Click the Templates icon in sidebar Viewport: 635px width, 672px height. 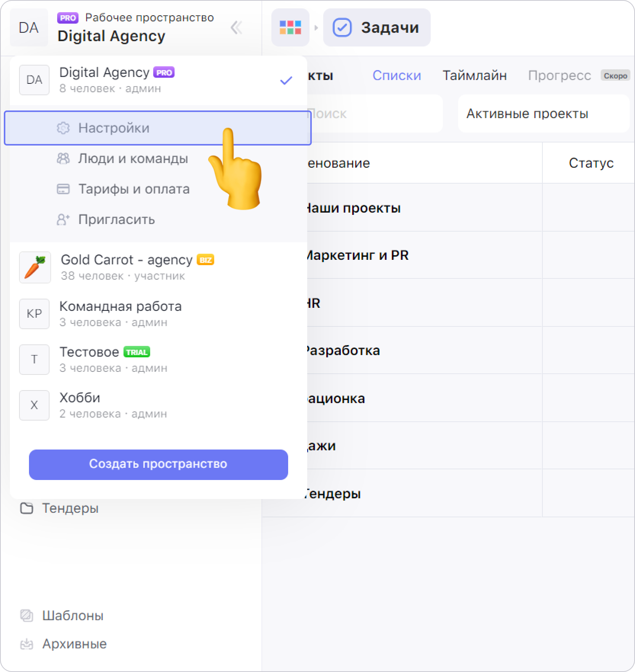coord(26,616)
